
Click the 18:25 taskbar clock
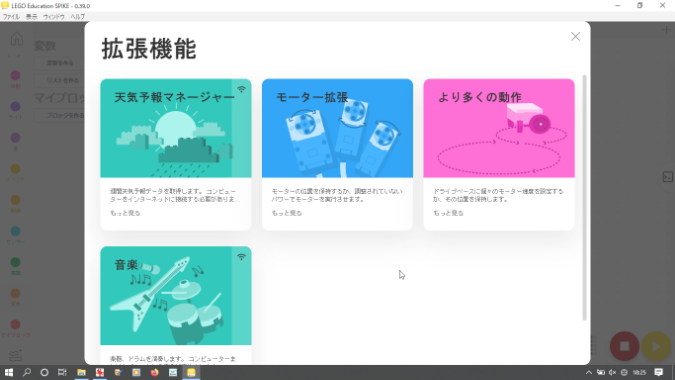639,372
